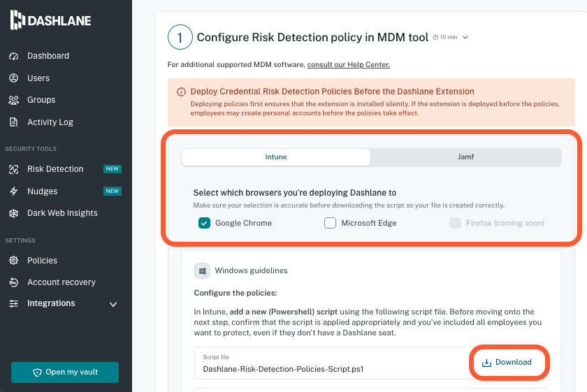
Task: Switch to the Jamf tab
Action: (465, 157)
